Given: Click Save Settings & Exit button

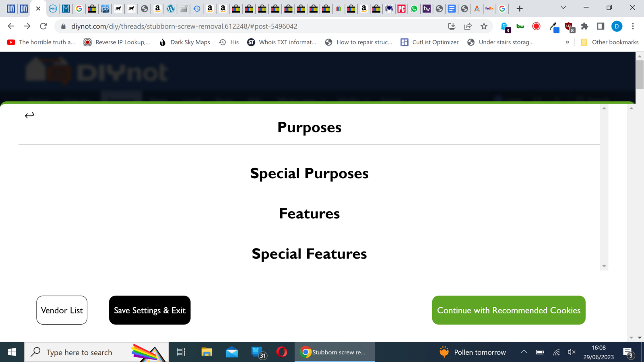Looking at the screenshot, I should (x=150, y=310).
